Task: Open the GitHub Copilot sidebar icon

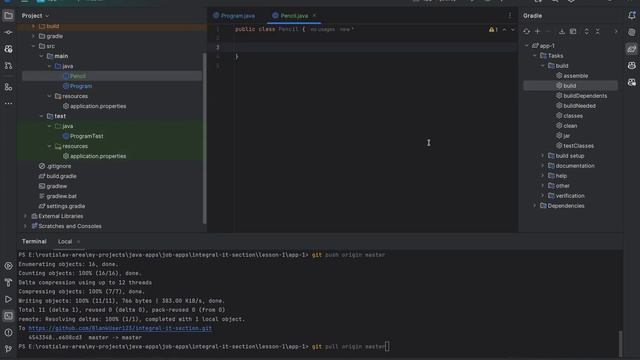Action: click(x=631, y=65)
